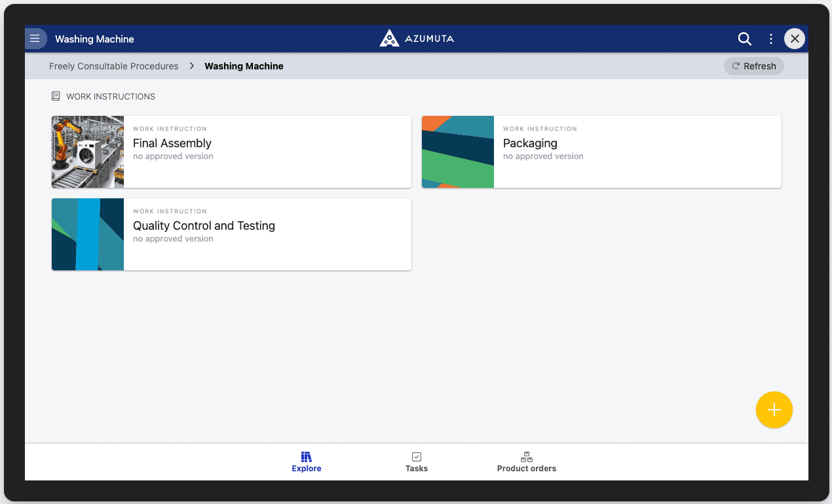This screenshot has width=832, height=504.
Task: Open the Final Assembly robot thumbnail
Action: [88, 152]
